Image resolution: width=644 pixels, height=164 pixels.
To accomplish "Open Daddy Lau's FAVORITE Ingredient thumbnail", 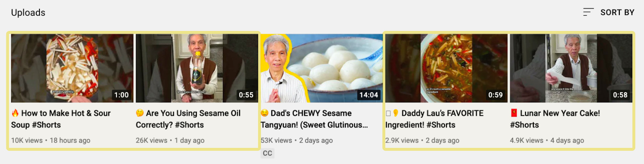I will [446, 68].
